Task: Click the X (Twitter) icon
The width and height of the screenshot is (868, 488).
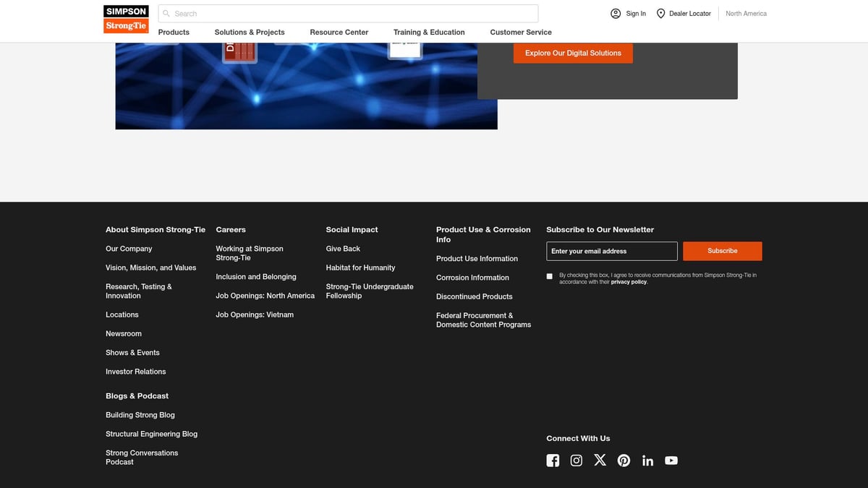Action: (600, 460)
